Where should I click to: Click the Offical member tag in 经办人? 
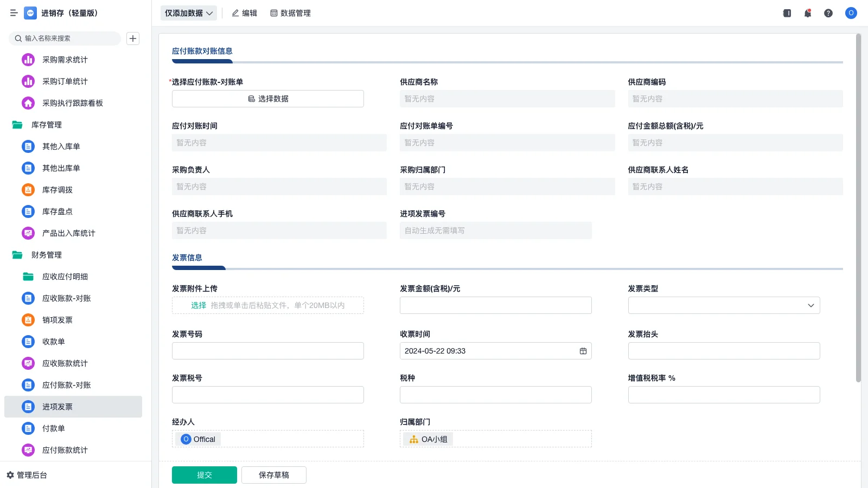pos(199,439)
